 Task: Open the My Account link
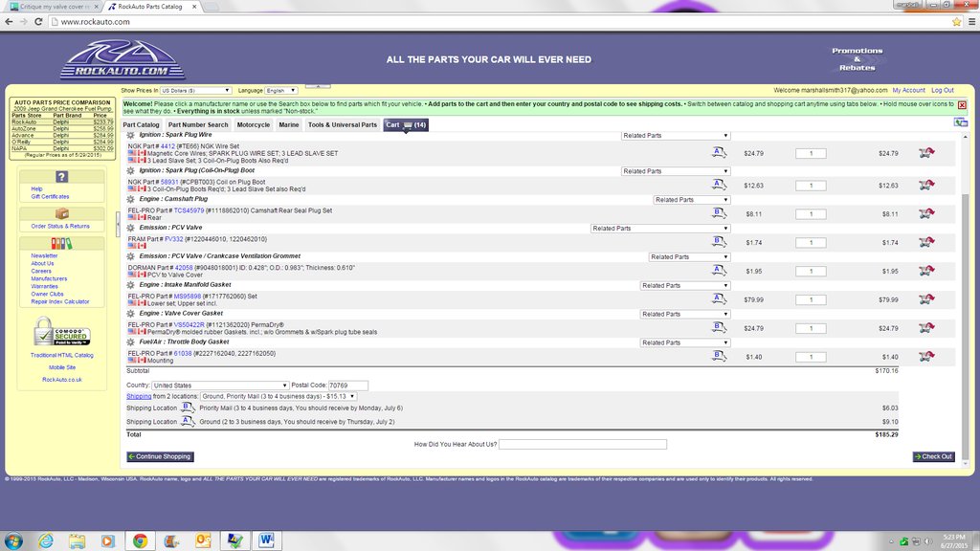coord(909,91)
